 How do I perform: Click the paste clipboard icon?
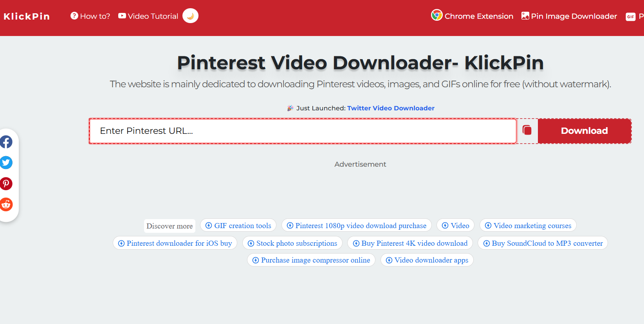tap(527, 130)
